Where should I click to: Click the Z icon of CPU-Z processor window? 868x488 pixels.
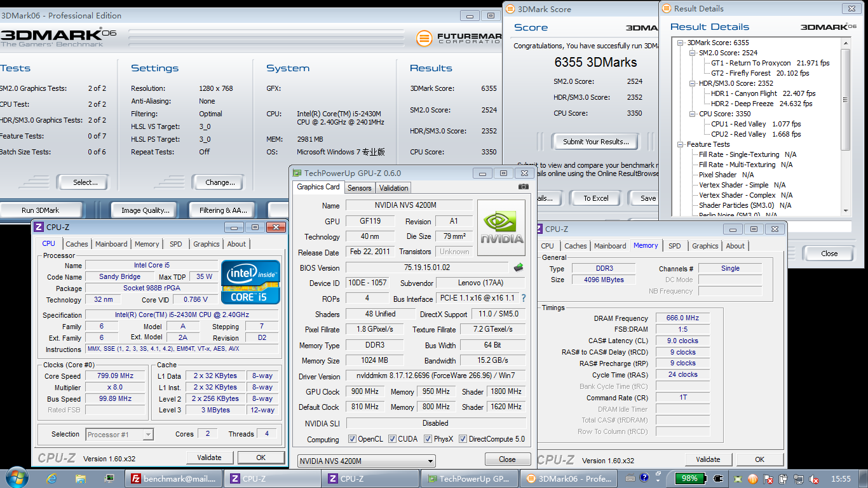[39, 227]
